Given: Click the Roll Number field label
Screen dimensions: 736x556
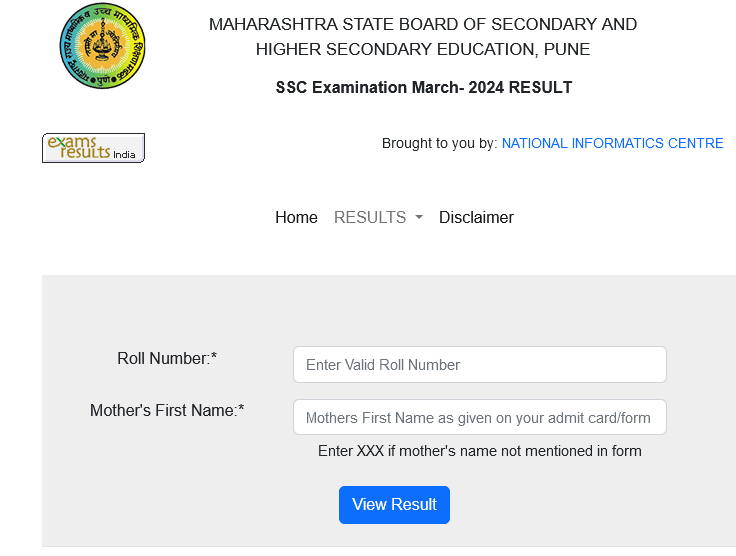Looking at the screenshot, I should pyautogui.click(x=163, y=358).
